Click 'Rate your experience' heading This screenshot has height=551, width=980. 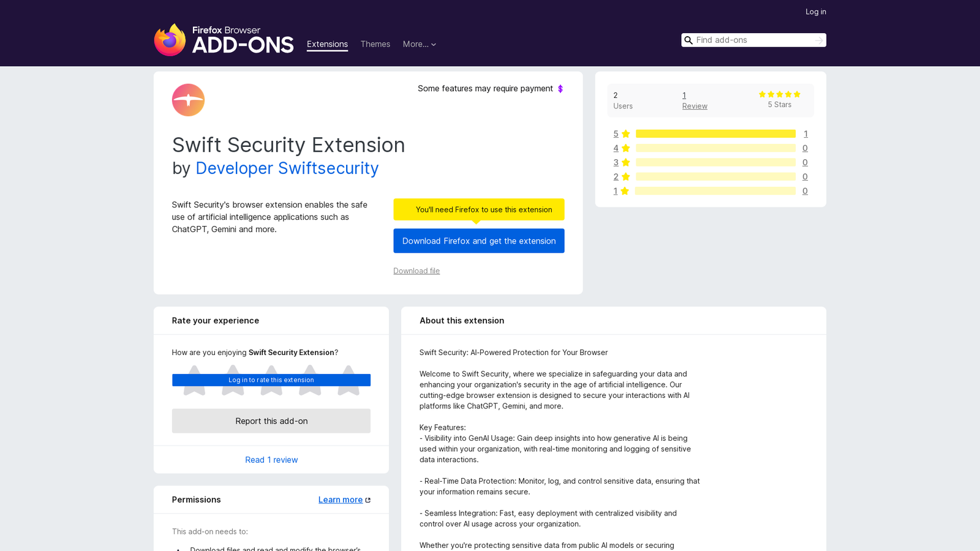coord(216,321)
